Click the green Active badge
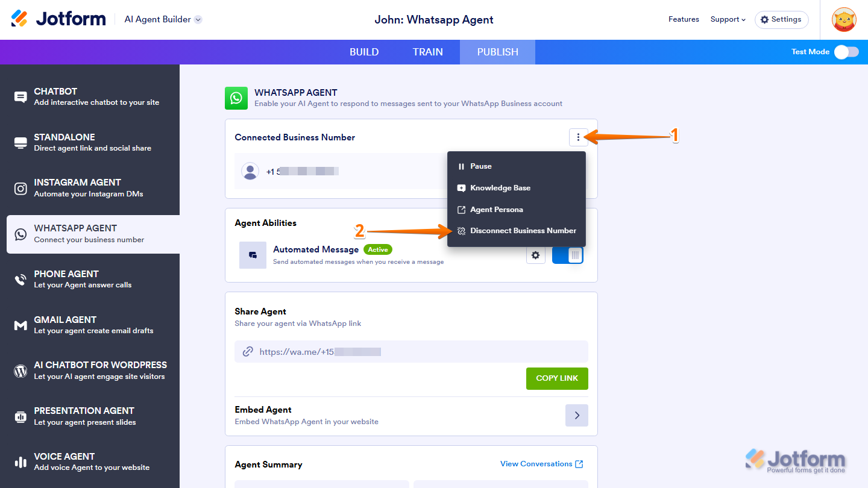The height and width of the screenshot is (488, 868). click(x=377, y=249)
